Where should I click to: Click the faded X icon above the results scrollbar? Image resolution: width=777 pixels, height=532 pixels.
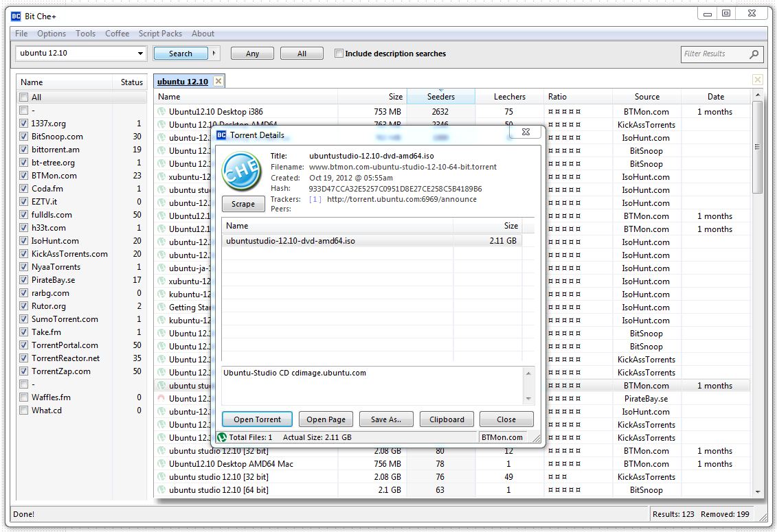(757, 80)
